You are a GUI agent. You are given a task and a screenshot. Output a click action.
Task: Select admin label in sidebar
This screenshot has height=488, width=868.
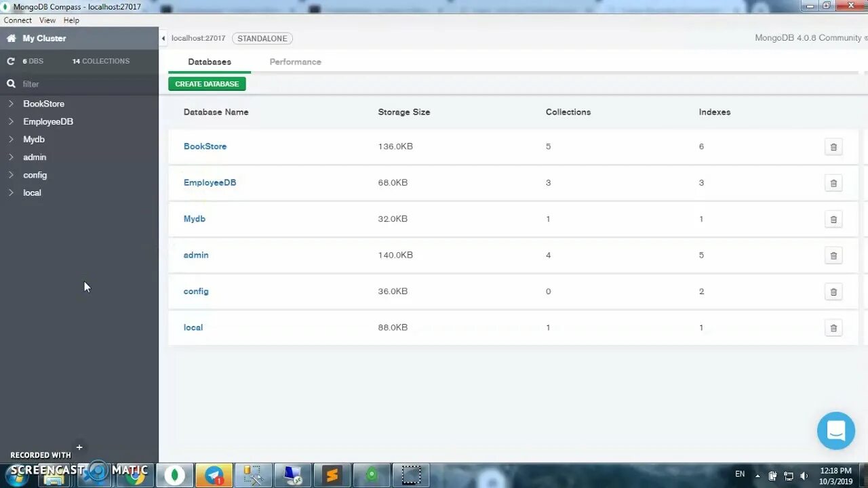pos(35,157)
